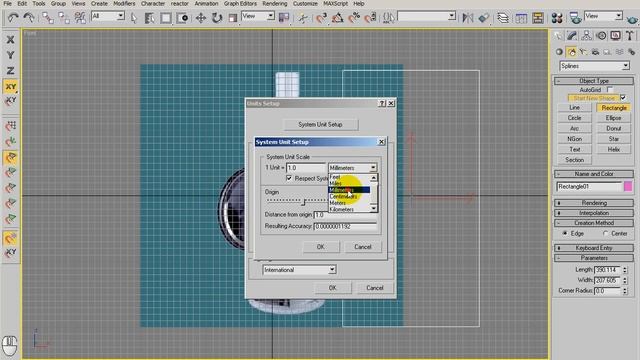Viewport: 640px width, 360px height.
Task: Open the Material Editor icon
Action: [x=557, y=18]
